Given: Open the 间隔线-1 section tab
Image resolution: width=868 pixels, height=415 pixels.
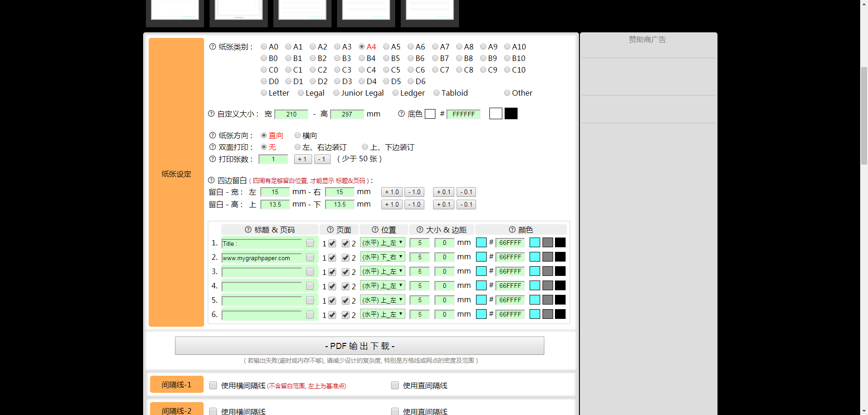Looking at the screenshot, I should [176, 384].
